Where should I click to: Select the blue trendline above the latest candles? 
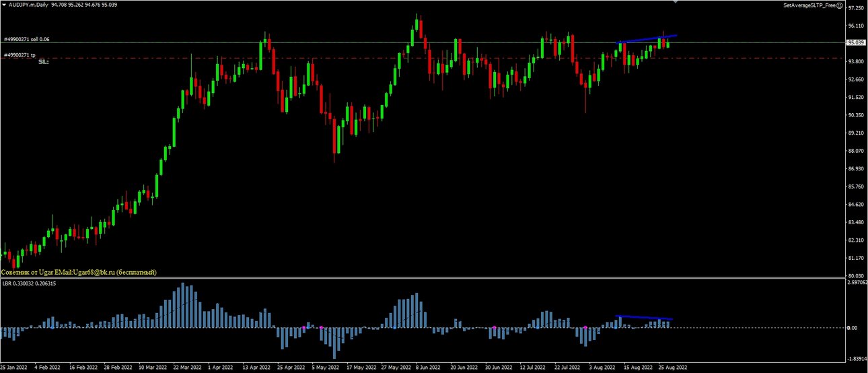coord(647,38)
